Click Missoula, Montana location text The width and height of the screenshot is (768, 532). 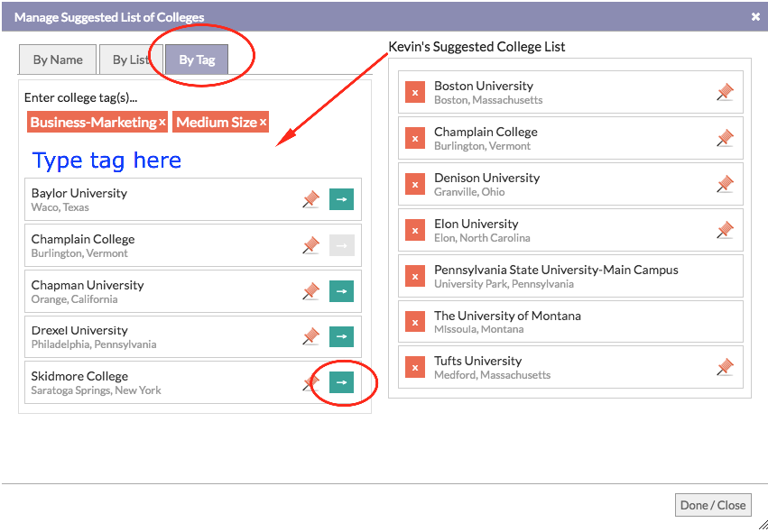[x=479, y=329]
